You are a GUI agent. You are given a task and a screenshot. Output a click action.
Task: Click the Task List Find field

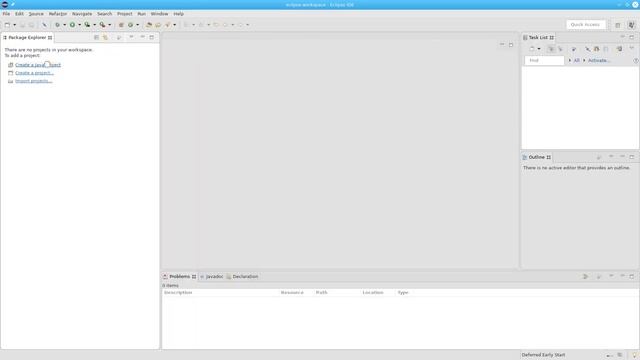click(544, 60)
